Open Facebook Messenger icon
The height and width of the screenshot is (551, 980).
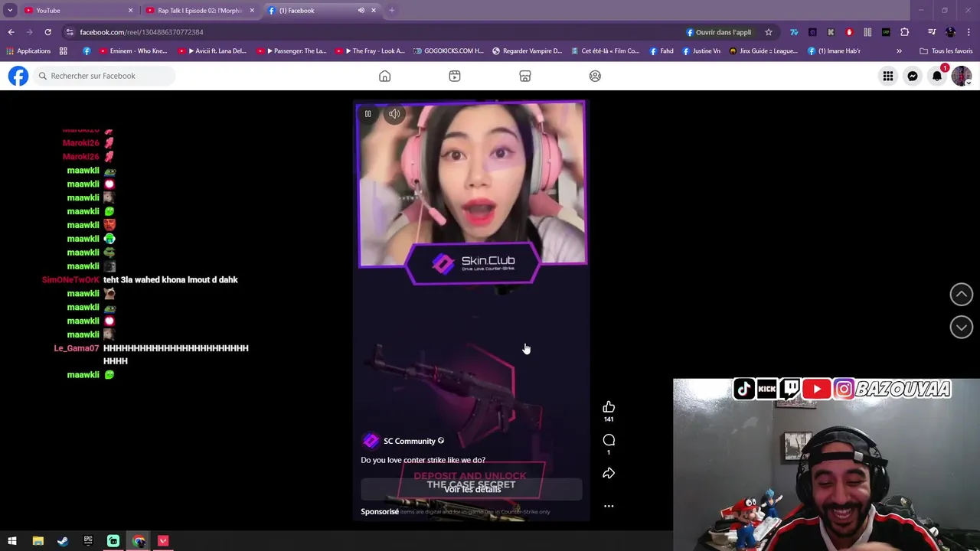click(x=913, y=76)
